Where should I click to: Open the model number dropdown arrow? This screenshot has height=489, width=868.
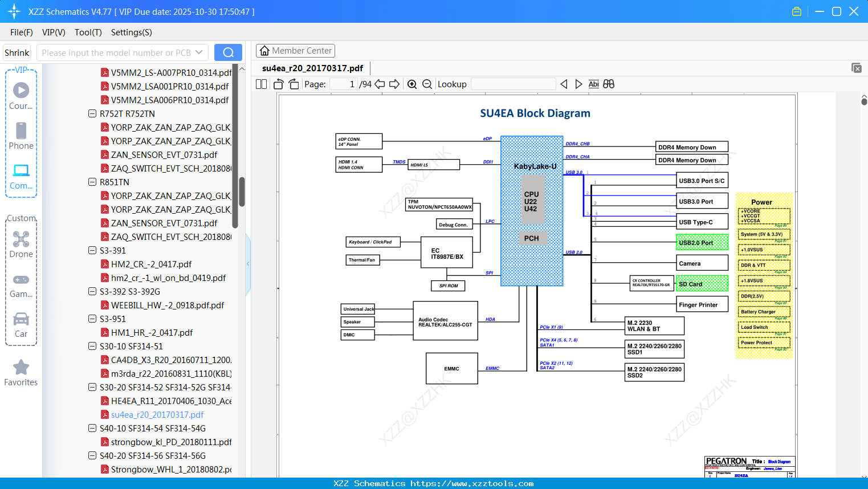pyautogui.click(x=199, y=52)
